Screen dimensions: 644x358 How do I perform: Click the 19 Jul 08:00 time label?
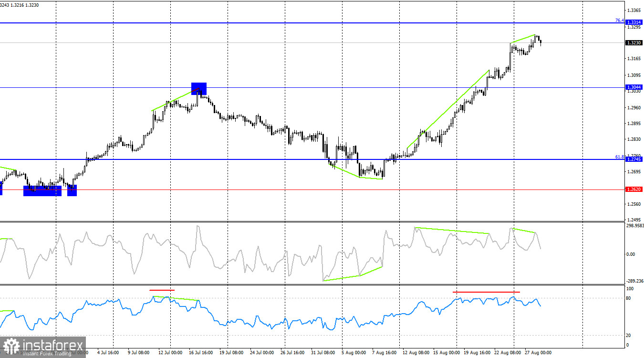[232, 353]
